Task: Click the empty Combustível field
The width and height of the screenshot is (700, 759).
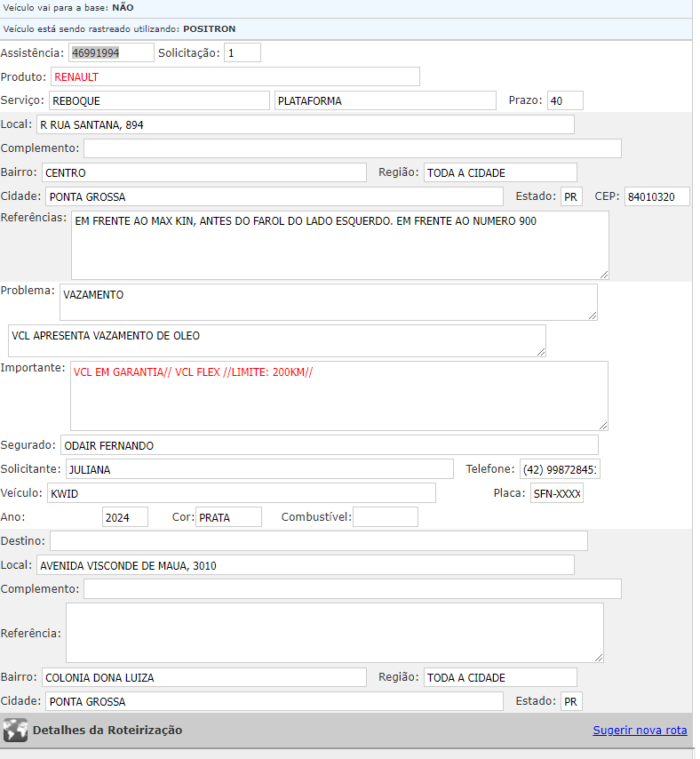Action: pyautogui.click(x=386, y=517)
